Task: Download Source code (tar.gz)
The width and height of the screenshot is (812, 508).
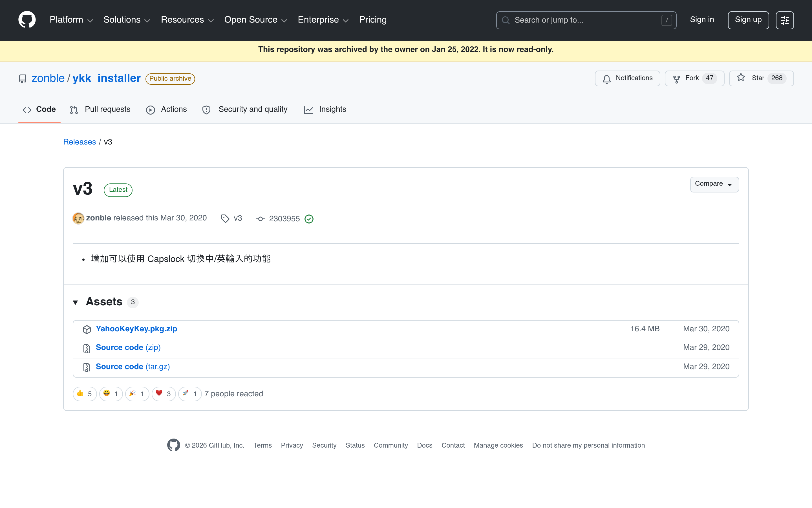Action: 133,367
